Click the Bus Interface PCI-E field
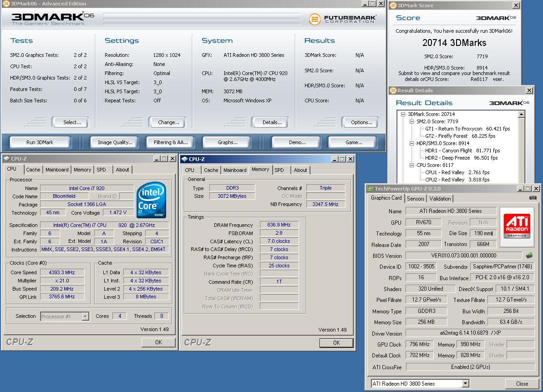This screenshot has width=543, height=392. (502, 277)
